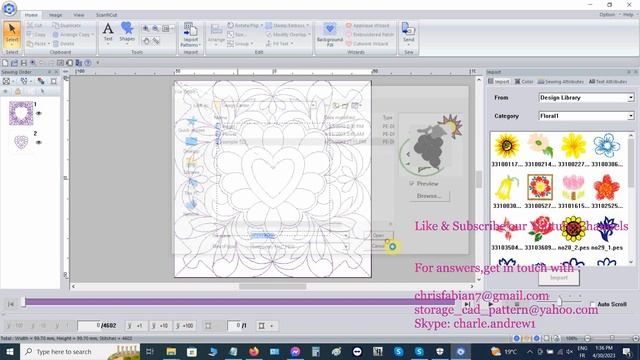The height and width of the screenshot is (360, 640).
Task: Click the Browse... button in dialog
Action: coord(429,196)
